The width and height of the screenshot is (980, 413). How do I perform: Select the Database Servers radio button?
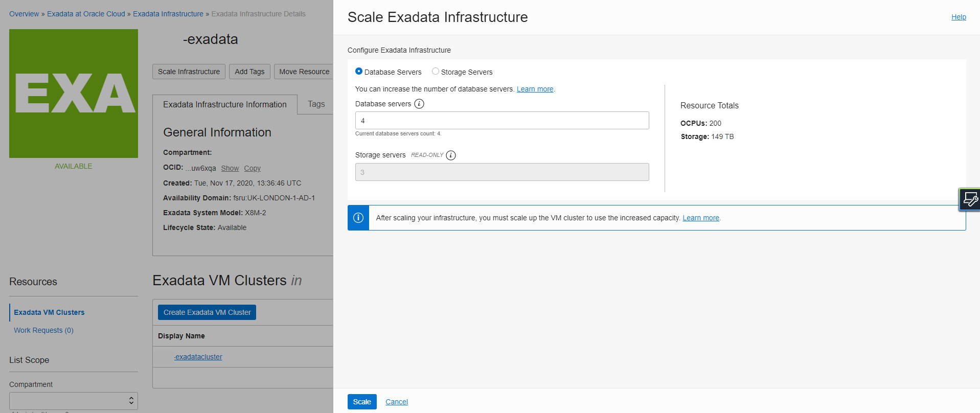coord(359,72)
